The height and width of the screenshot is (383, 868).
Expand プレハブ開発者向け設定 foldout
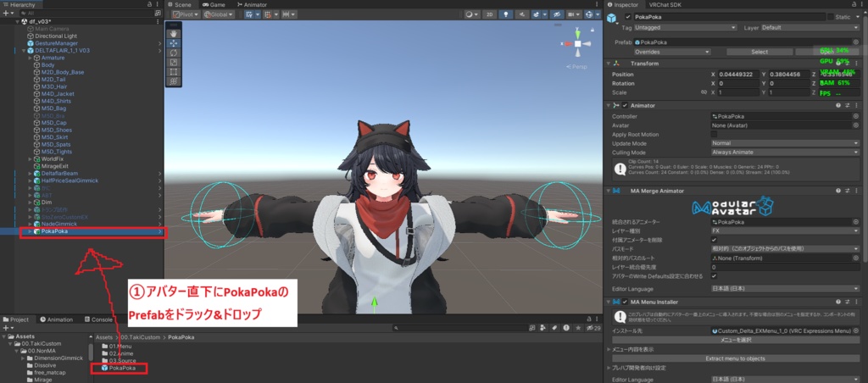[609, 368]
